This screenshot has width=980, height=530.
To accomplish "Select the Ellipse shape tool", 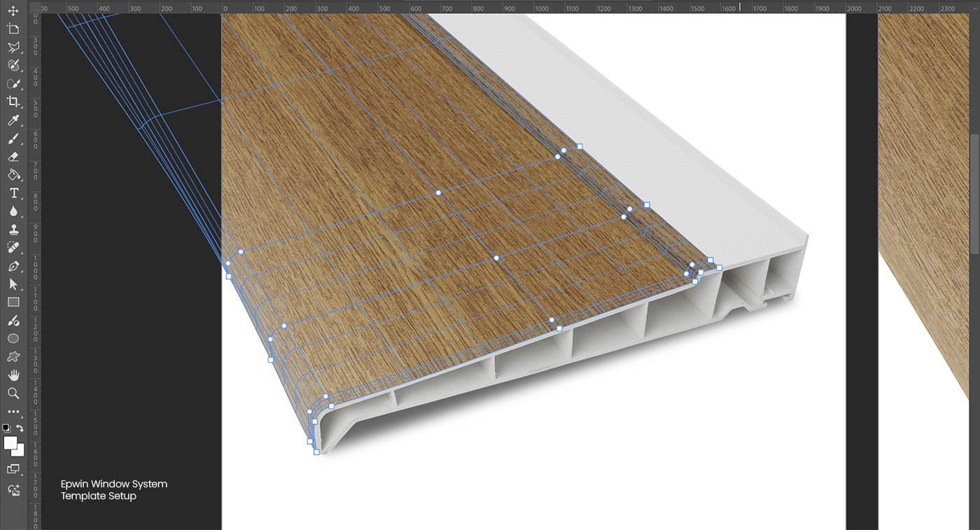I will click(13, 339).
